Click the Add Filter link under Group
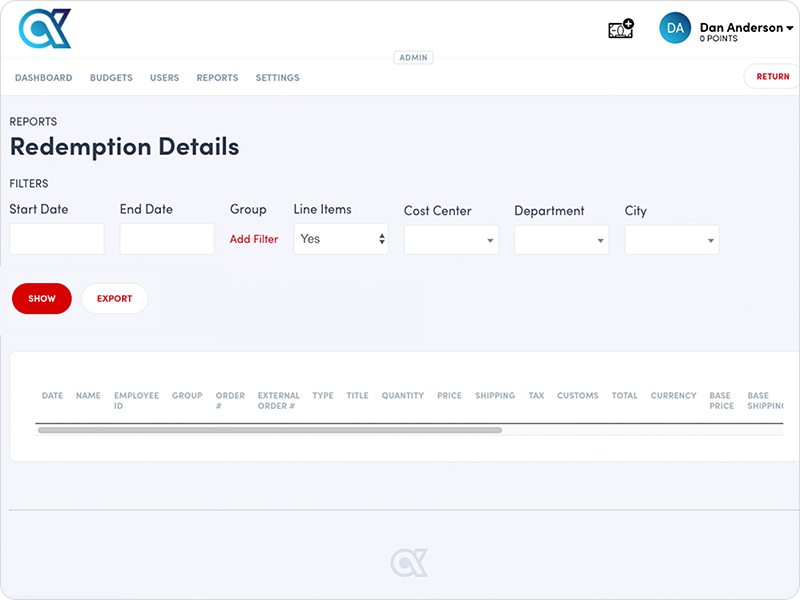The height and width of the screenshot is (600, 800). click(254, 240)
